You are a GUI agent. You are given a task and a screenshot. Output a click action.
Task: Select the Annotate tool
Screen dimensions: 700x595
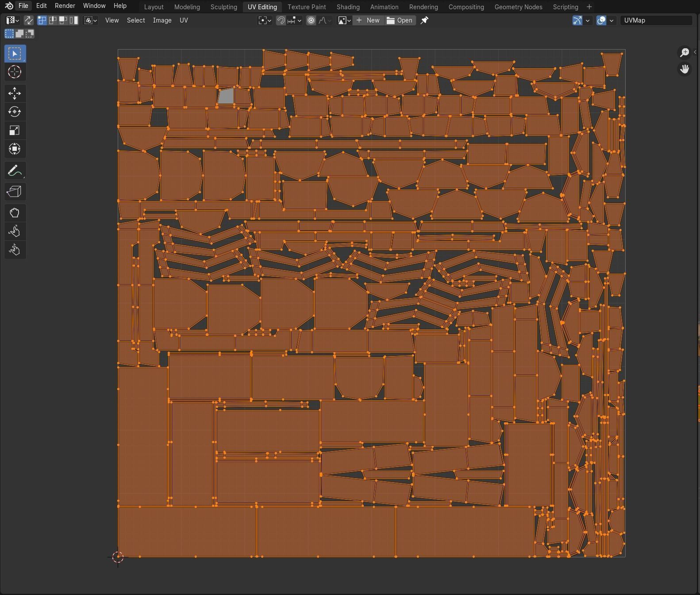[15, 170]
